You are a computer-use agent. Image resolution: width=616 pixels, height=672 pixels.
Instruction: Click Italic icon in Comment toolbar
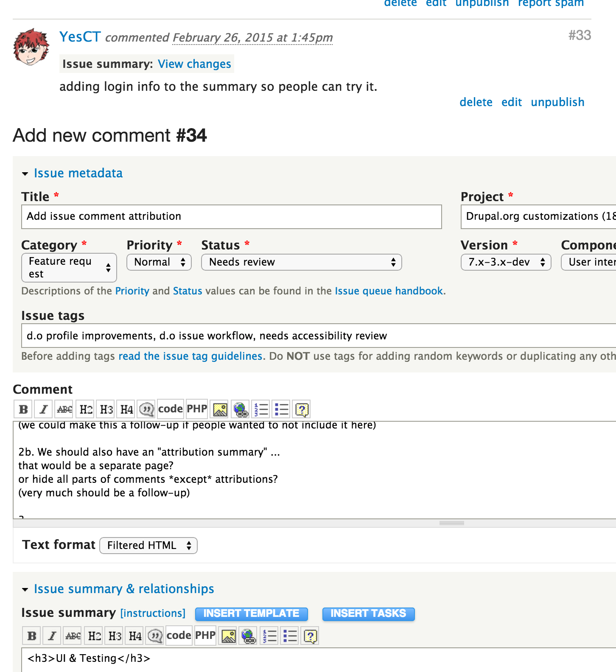coord(44,409)
